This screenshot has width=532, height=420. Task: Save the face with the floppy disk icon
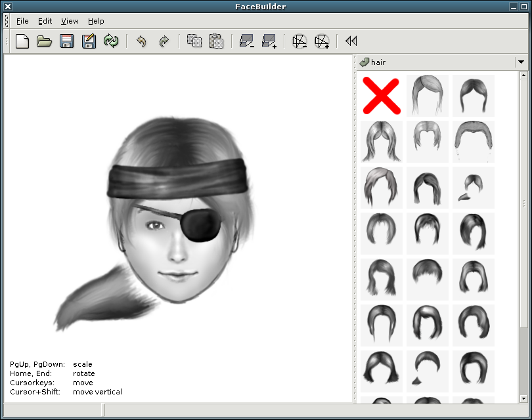(x=66, y=41)
